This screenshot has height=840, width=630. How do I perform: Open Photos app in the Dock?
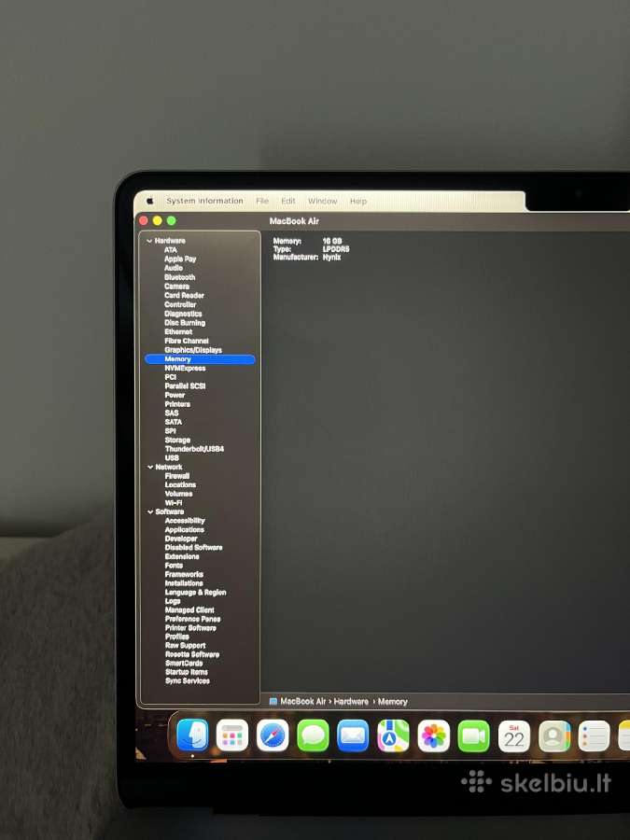433,736
